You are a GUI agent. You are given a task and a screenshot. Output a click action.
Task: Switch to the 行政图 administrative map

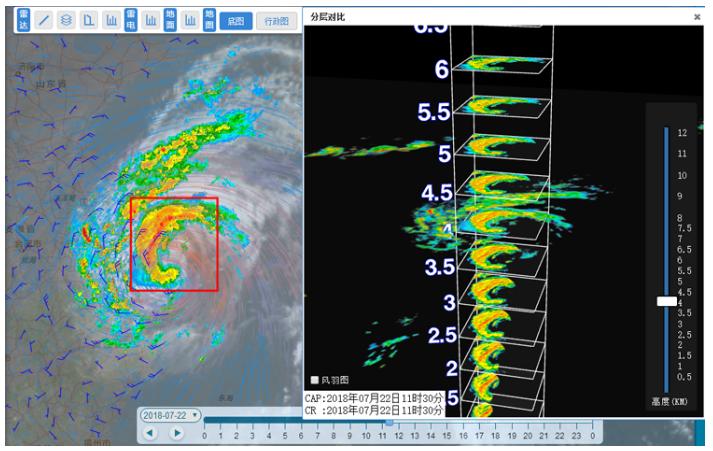pos(276,21)
